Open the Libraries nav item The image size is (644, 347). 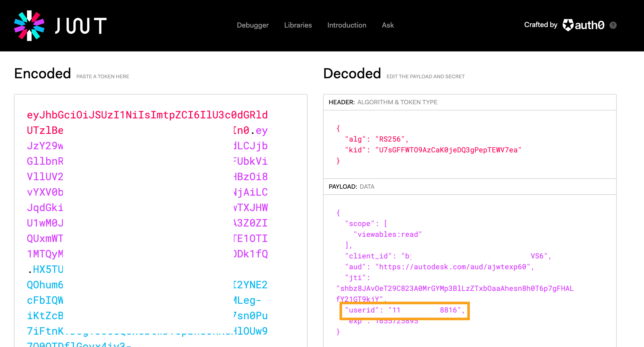[x=298, y=25]
